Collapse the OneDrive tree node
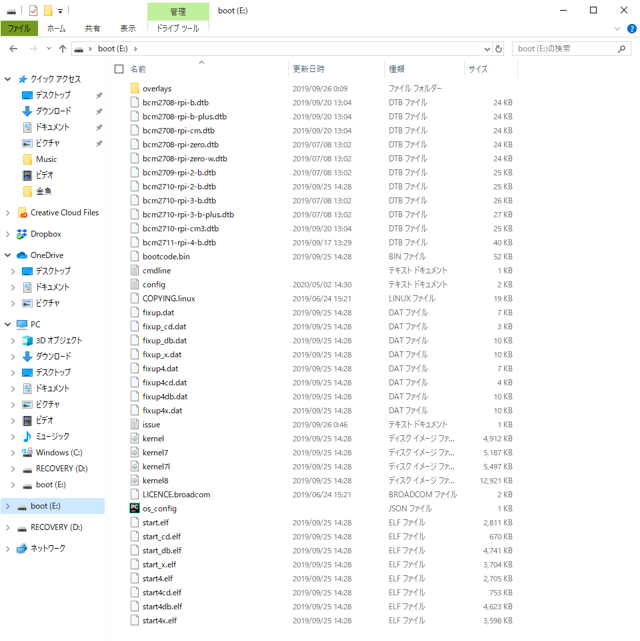The width and height of the screenshot is (640, 641). coord(8,255)
